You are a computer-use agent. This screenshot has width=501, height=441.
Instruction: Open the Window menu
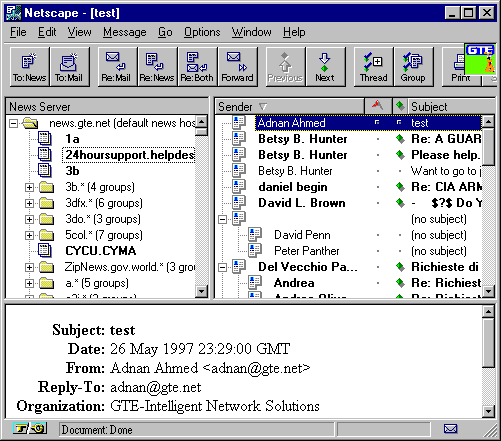click(252, 32)
